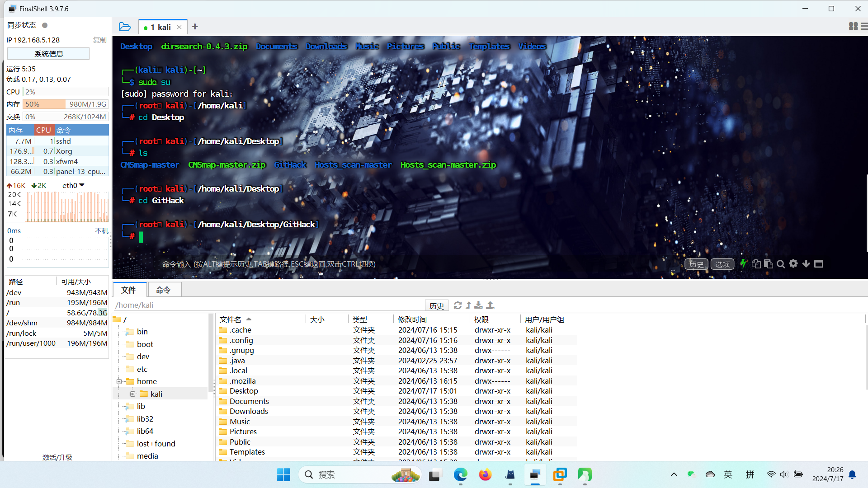Switch to the 命令 bottom tab
This screenshot has height=488, width=868.
(163, 290)
